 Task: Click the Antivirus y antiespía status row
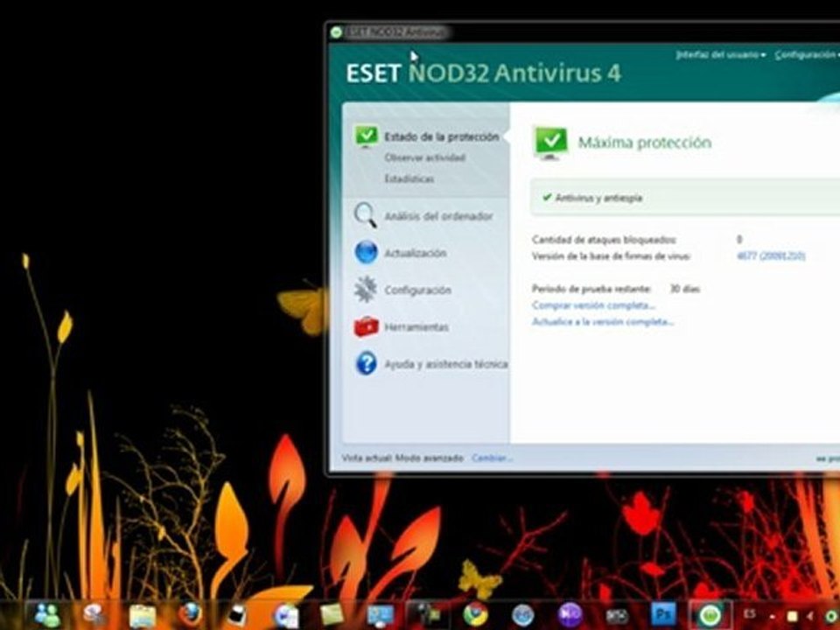coord(685,198)
